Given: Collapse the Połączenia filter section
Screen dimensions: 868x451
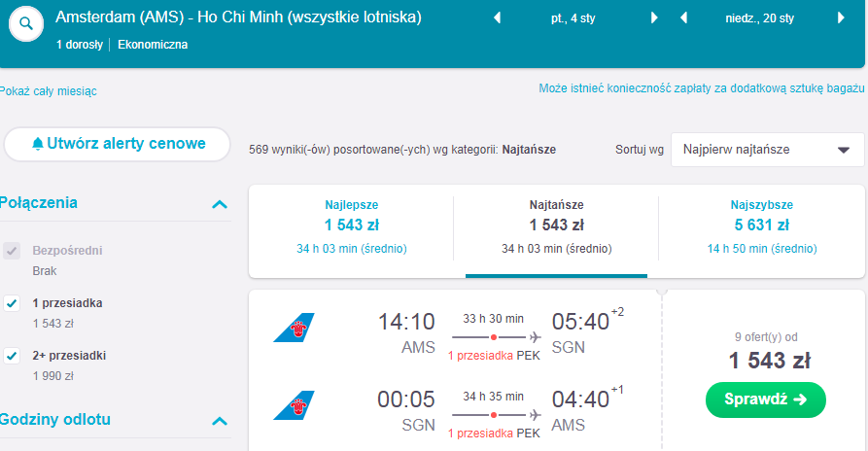Looking at the screenshot, I should click(x=220, y=204).
